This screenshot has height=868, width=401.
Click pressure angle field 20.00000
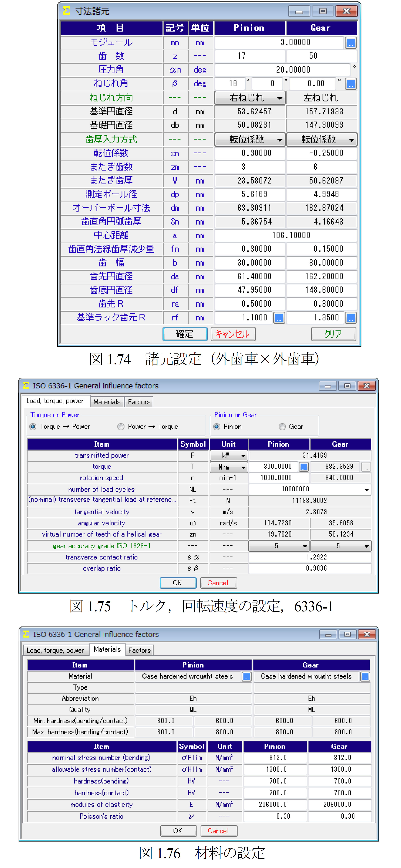click(x=282, y=70)
